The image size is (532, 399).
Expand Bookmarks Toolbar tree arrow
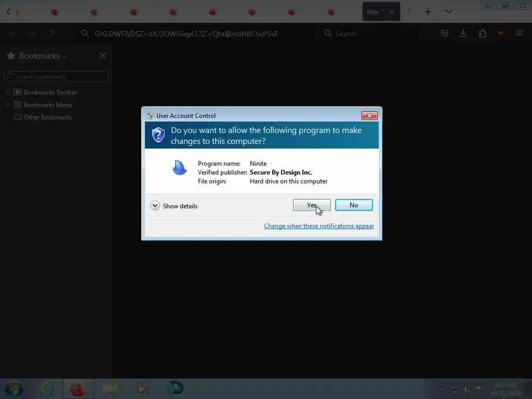click(7, 92)
